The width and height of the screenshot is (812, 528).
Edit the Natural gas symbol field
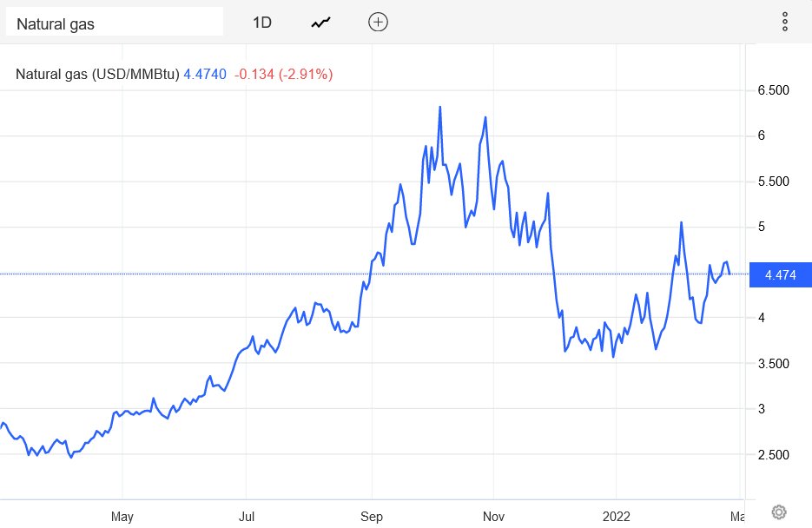(x=115, y=22)
